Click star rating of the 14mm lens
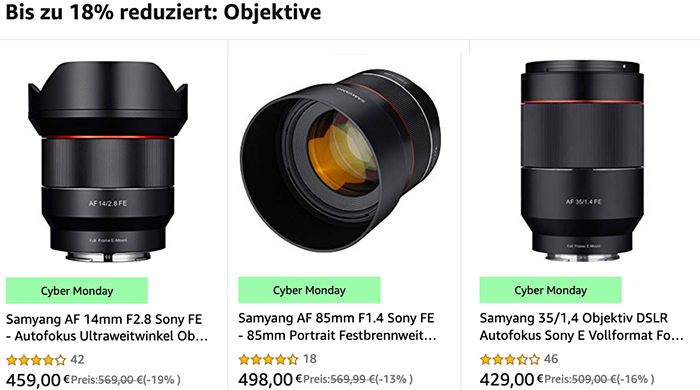 click(x=36, y=360)
